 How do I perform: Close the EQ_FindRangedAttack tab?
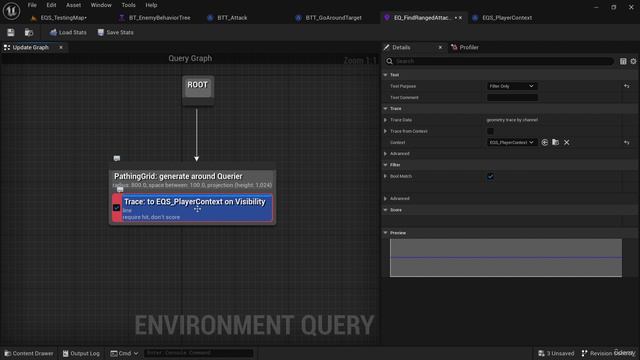460,18
